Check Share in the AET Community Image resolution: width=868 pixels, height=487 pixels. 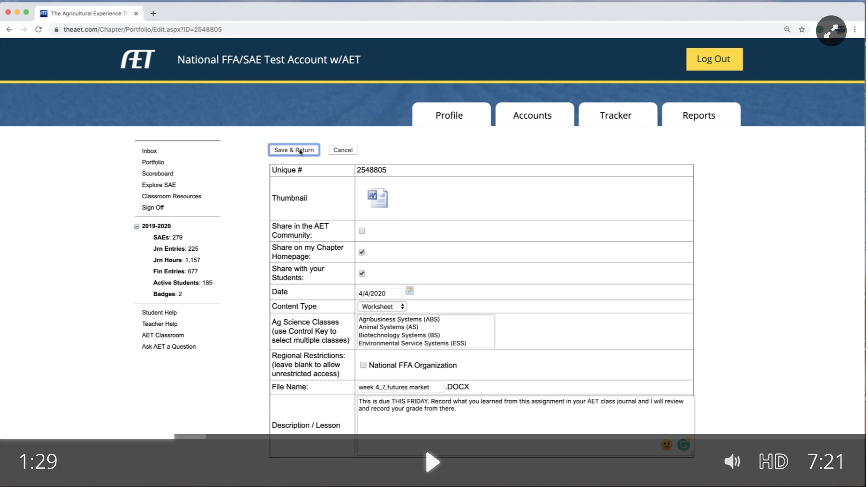(362, 231)
